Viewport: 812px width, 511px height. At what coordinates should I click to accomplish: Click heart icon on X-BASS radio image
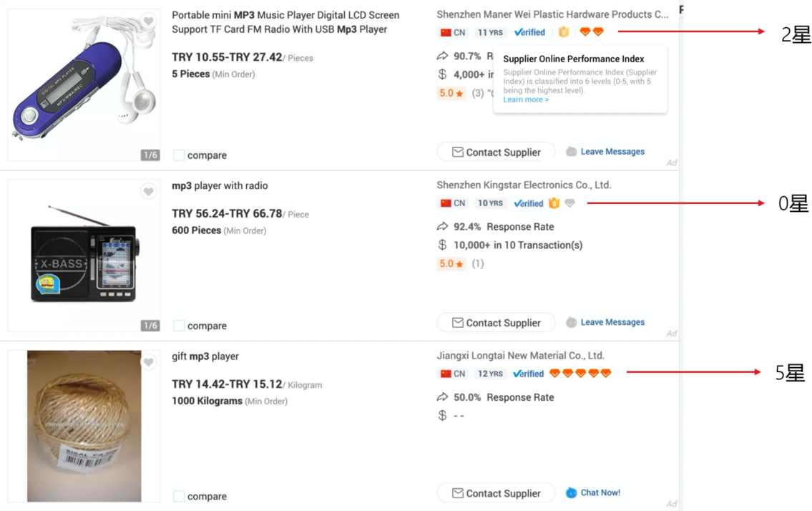pyautogui.click(x=148, y=192)
